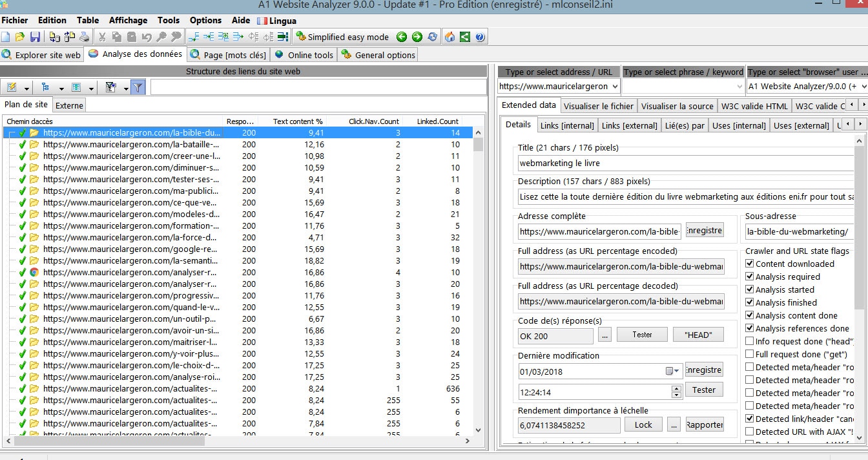868x460 pixels.
Task: Open the address / URL combo box dropdown
Action: coord(614,86)
